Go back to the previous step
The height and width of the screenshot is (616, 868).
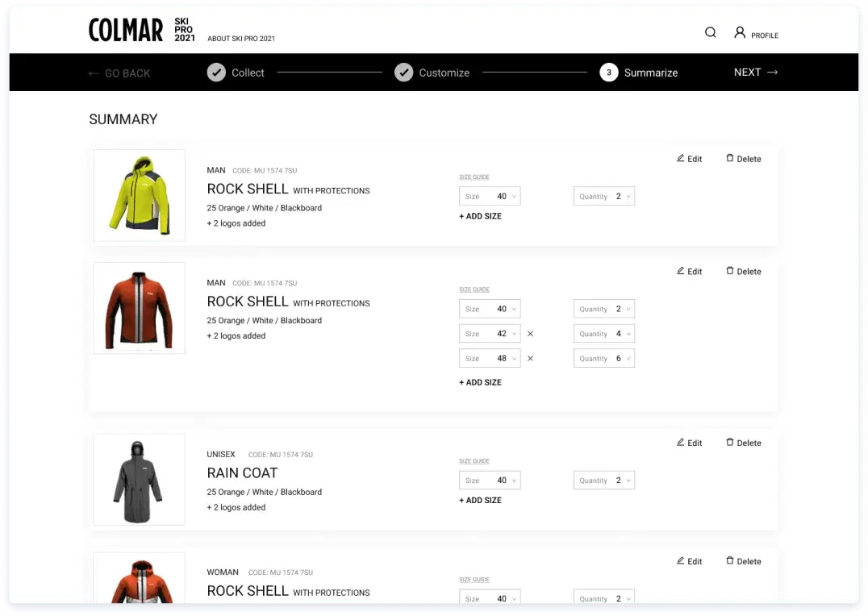[119, 73]
